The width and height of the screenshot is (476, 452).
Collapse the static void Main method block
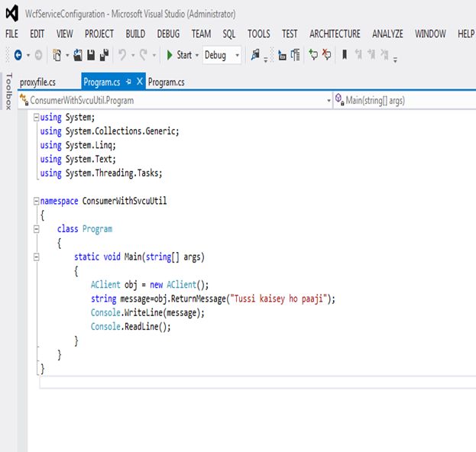point(36,257)
